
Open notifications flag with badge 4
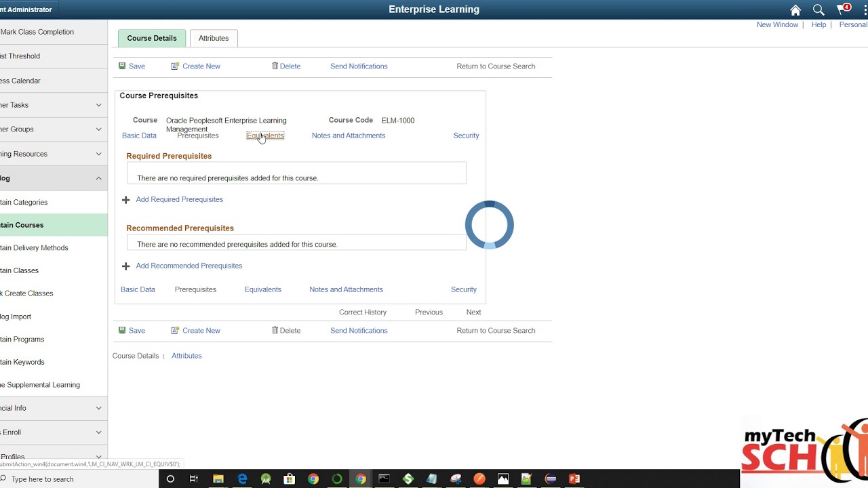[844, 9]
